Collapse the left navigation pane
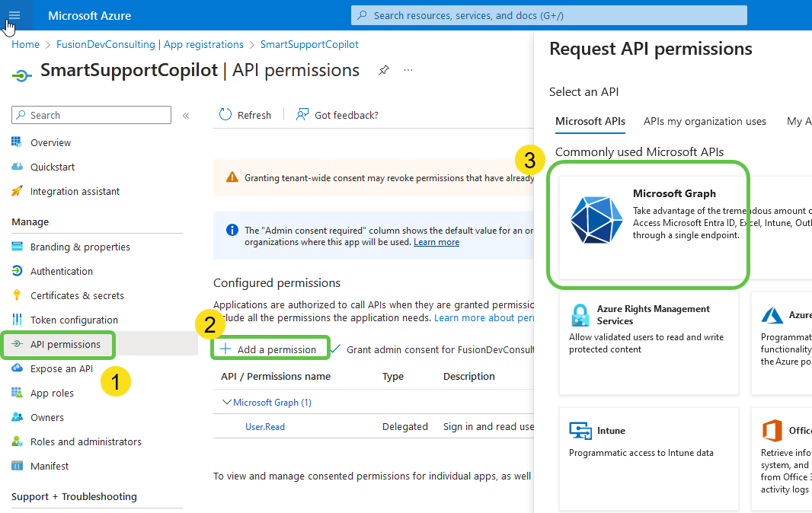This screenshot has width=812, height=513. (186, 114)
